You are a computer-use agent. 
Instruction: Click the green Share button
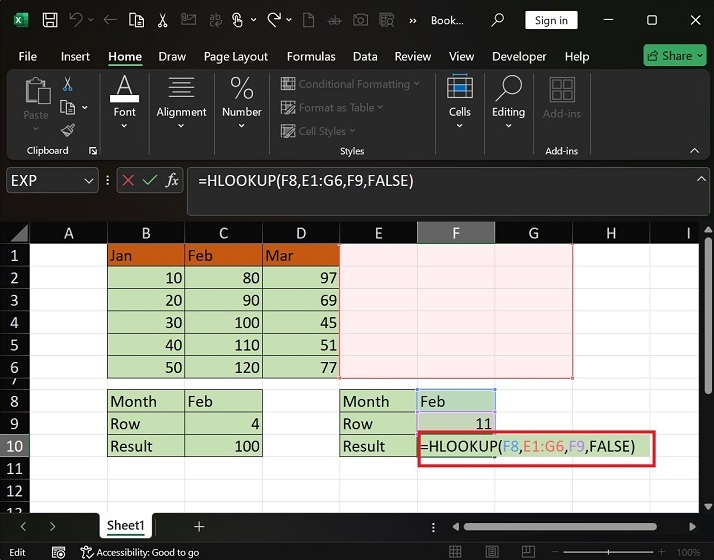point(674,56)
